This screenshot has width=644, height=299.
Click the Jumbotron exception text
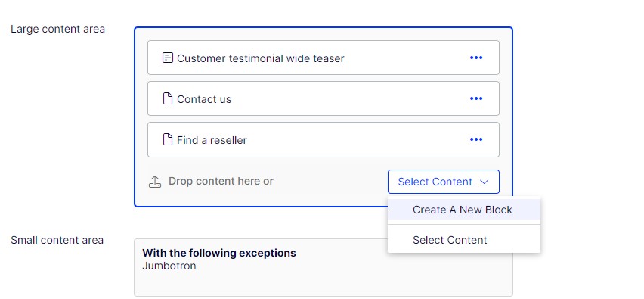coord(169,266)
